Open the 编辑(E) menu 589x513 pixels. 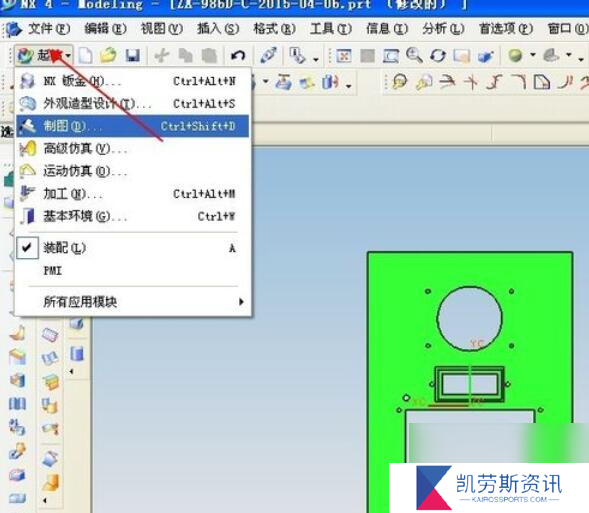(106, 29)
